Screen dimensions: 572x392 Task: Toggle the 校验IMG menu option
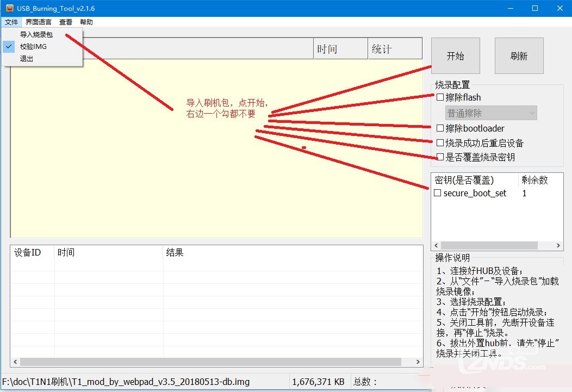(42, 47)
